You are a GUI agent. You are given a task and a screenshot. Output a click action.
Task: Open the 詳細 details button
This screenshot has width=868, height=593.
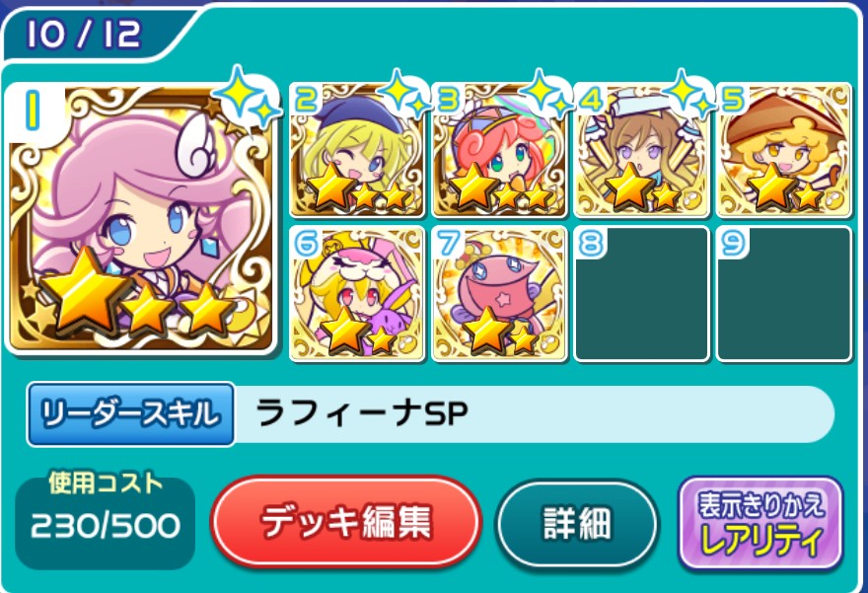click(x=577, y=523)
